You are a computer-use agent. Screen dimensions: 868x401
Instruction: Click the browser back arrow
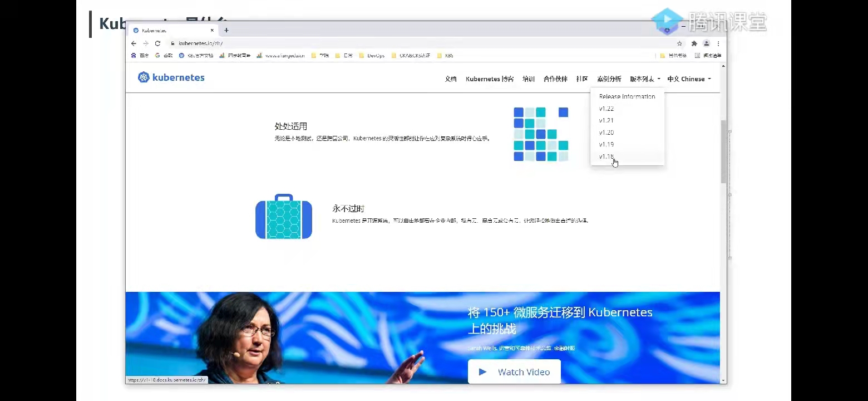click(134, 43)
